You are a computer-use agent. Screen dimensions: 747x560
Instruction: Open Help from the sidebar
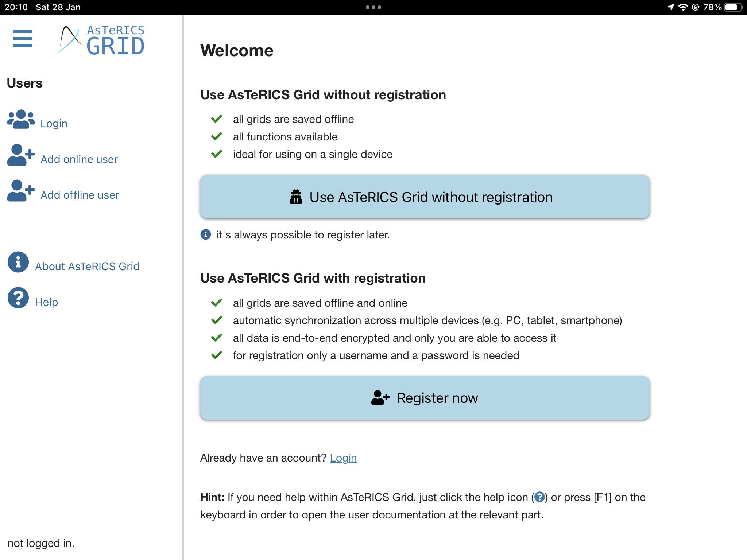point(46,302)
